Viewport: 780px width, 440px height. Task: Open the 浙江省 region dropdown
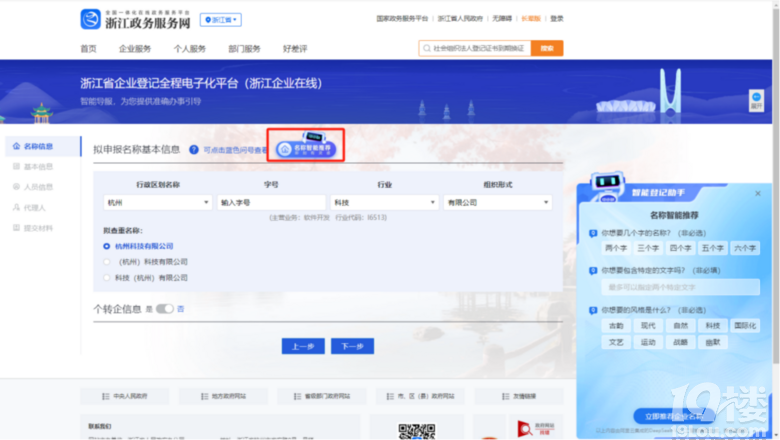coord(221,20)
